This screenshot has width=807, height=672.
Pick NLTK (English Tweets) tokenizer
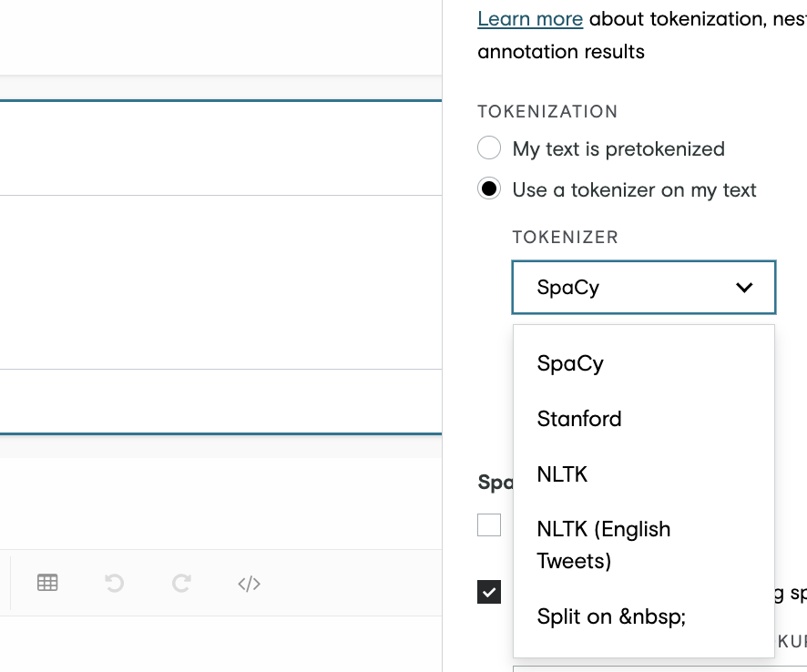click(x=603, y=545)
